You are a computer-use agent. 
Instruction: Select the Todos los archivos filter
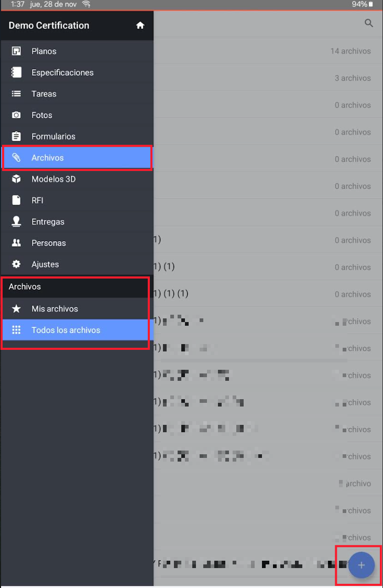pyautogui.click(x=65, y=330)
